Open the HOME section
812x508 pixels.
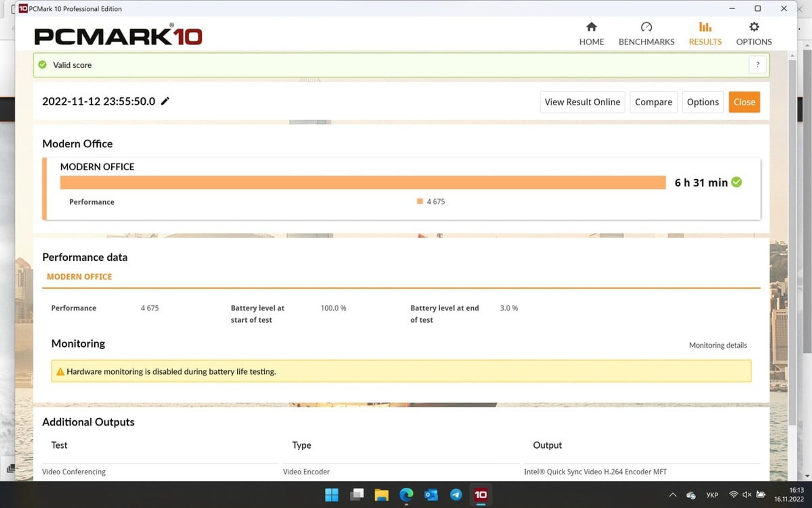(x=591, y=34)
